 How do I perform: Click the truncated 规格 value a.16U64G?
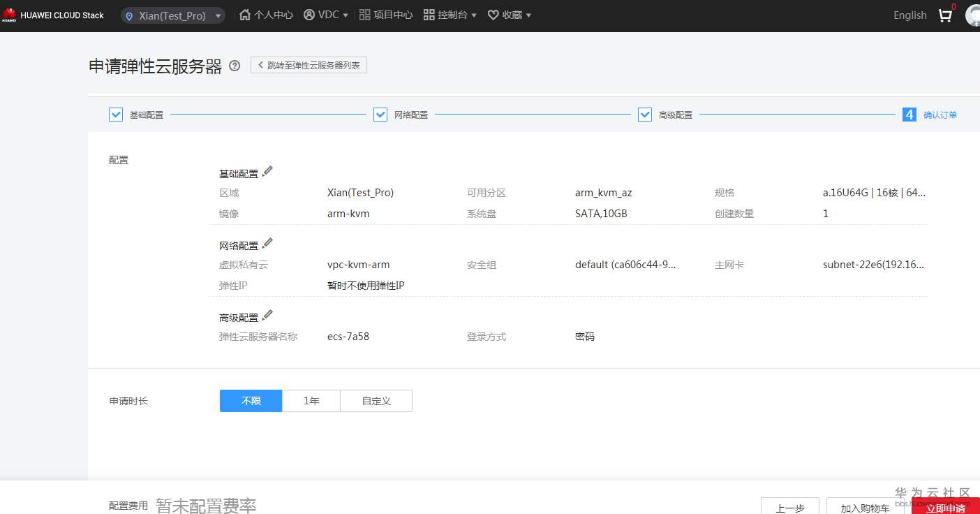(x=875, y=193)
